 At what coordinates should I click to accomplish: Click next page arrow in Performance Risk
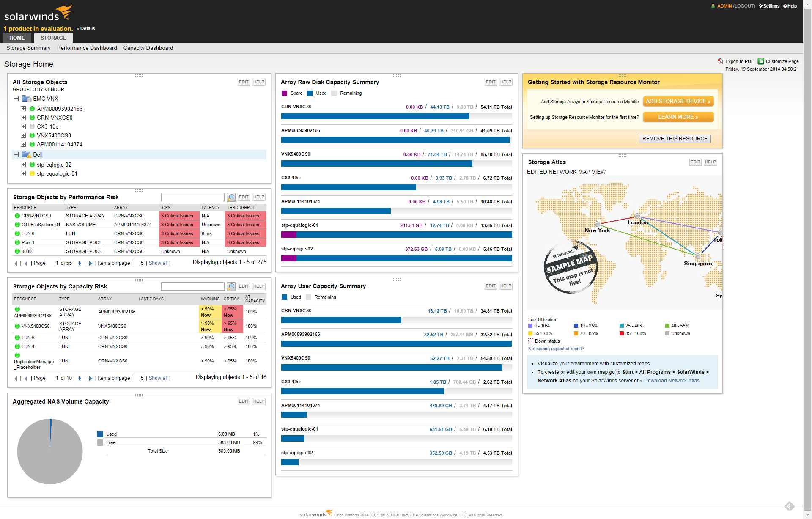(80, 263)
